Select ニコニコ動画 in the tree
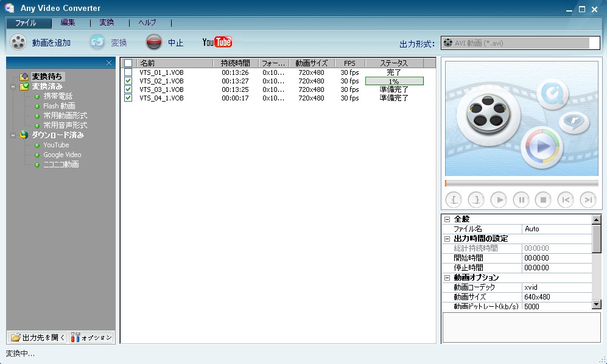This screenshot has height=364, width=607. click(x=61, y=164)
